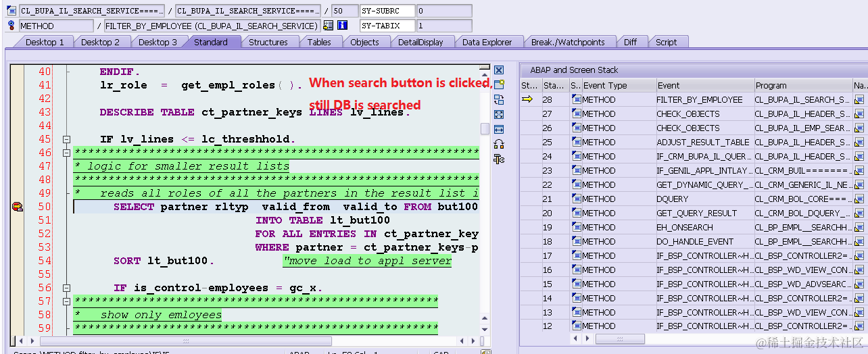
Task: Click the blue info icon in header
Action: point(342,26)
